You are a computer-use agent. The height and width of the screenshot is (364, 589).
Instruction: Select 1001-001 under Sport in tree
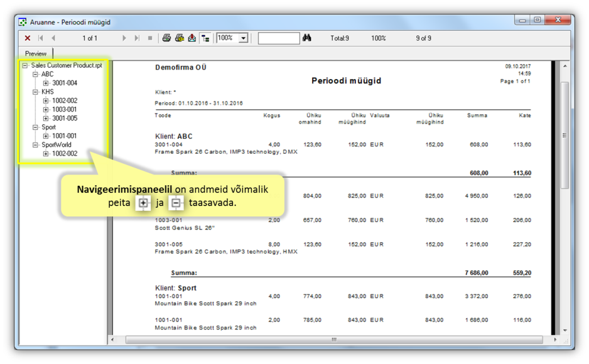click(x=64, y=136)
